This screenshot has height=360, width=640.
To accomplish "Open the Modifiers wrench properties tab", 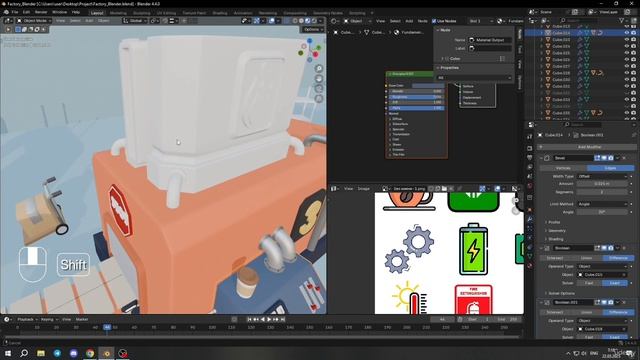I will tap(530, 219).
